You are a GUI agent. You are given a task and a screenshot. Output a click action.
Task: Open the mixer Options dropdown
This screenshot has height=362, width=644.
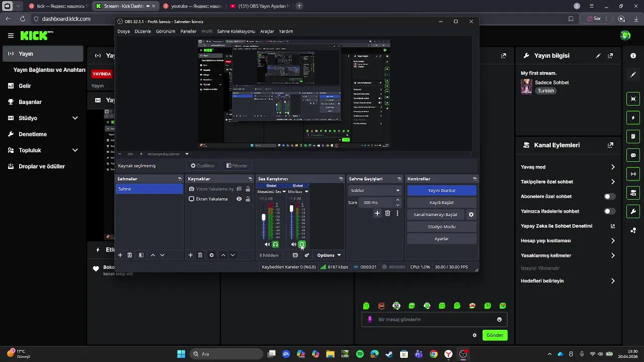pos(329,255)
